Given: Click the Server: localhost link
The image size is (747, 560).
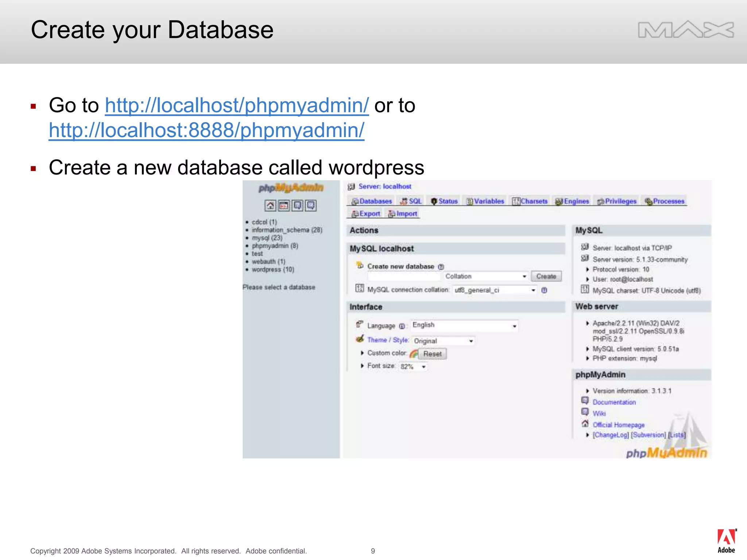Looking at the screenshot, I should pos(385,187).
